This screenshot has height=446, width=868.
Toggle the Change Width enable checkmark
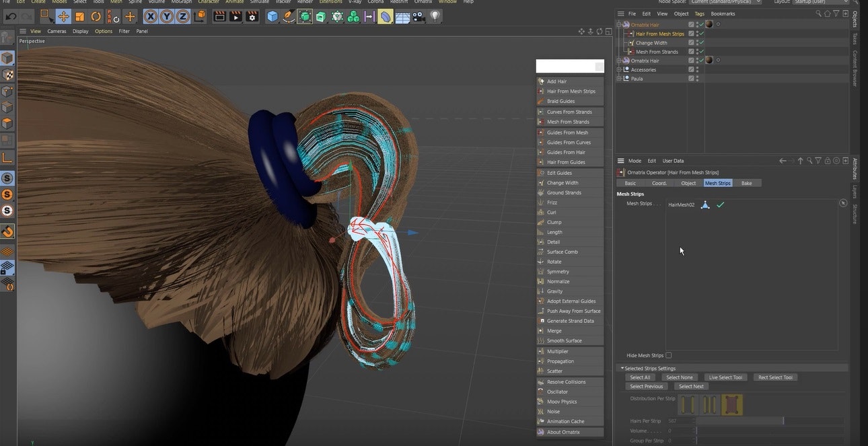pos(701,42)
